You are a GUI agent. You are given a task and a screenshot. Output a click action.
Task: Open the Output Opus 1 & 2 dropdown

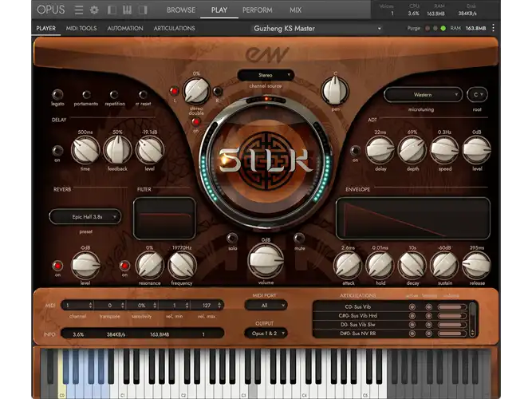click(266, 334)
